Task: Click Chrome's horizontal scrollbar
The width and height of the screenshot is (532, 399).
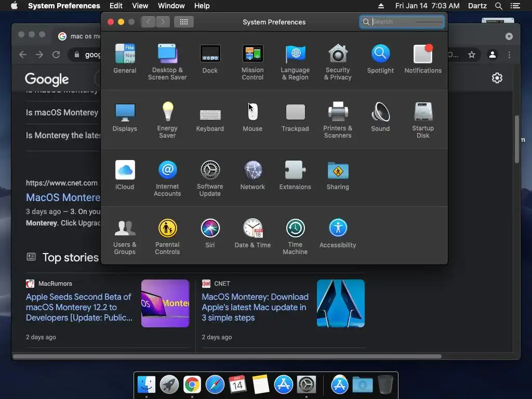Action: tap(227, 356)
